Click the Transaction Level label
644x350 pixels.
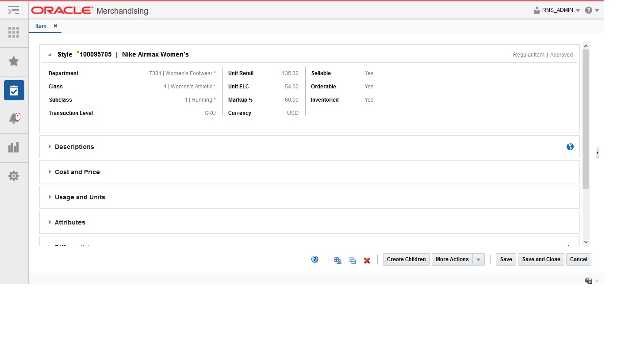71,113
